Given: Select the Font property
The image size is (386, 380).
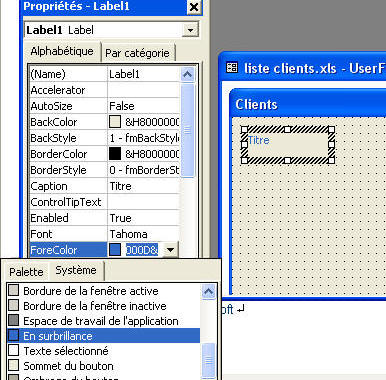Looking at the screenshot, I should [x=68, y=234].
